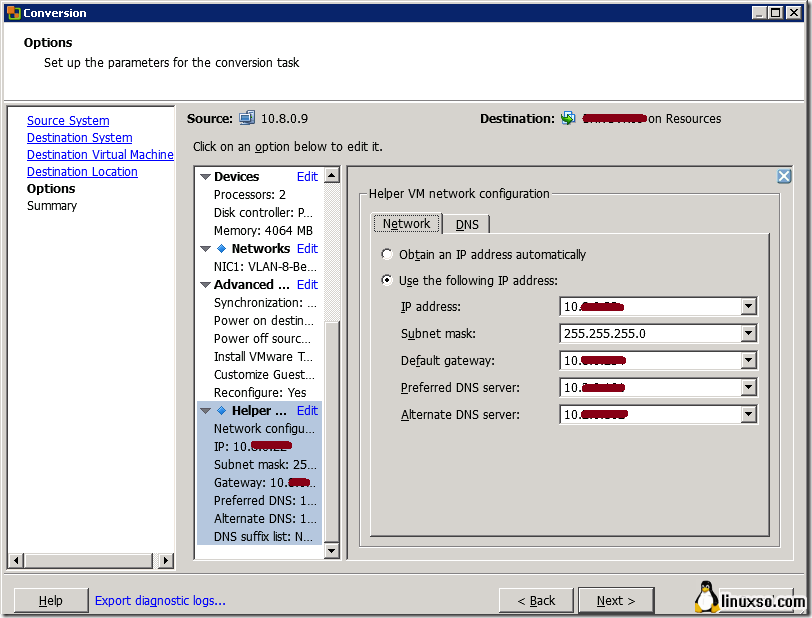Viewport: 812px width, 618px height.
Task: Open the Default gateway dropdown arrow
Action: coord(748,361)
